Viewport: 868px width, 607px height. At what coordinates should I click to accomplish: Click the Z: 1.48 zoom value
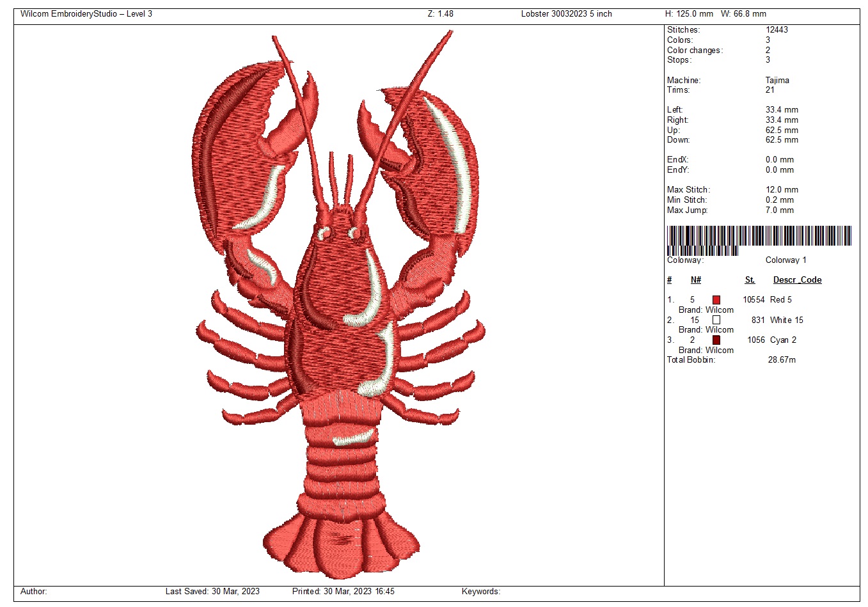click(440, 14)
